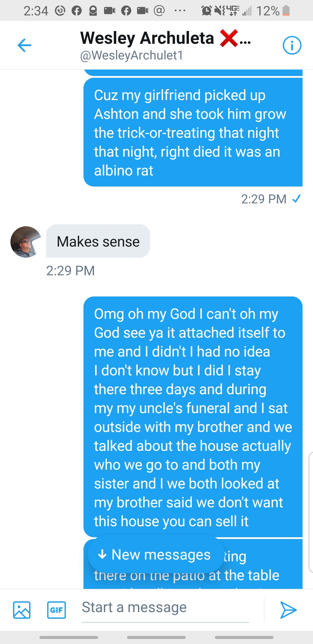Tap the alarm icon in status bar
Image resolution: width=313 pixels, height=644 pixels.
point(206,11)
